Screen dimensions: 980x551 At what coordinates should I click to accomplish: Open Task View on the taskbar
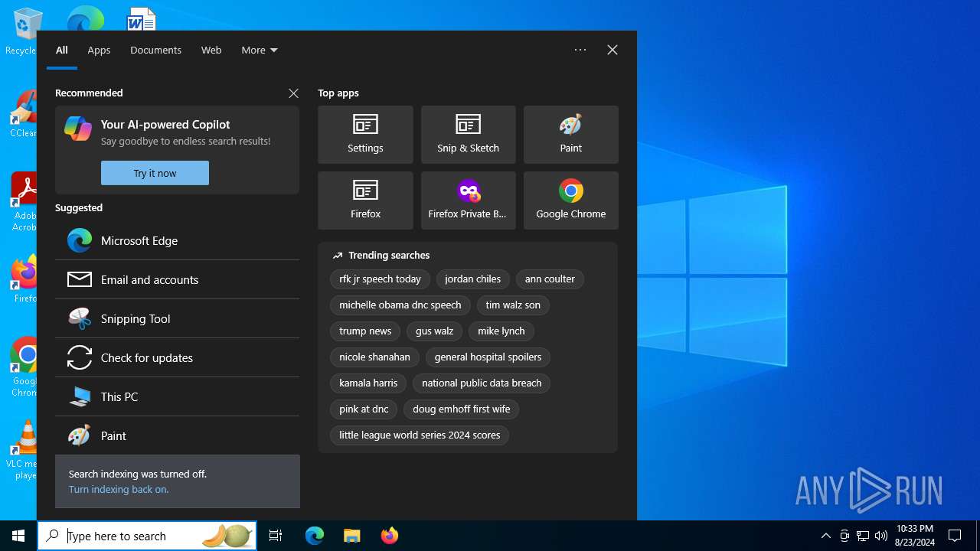point(276,536)
